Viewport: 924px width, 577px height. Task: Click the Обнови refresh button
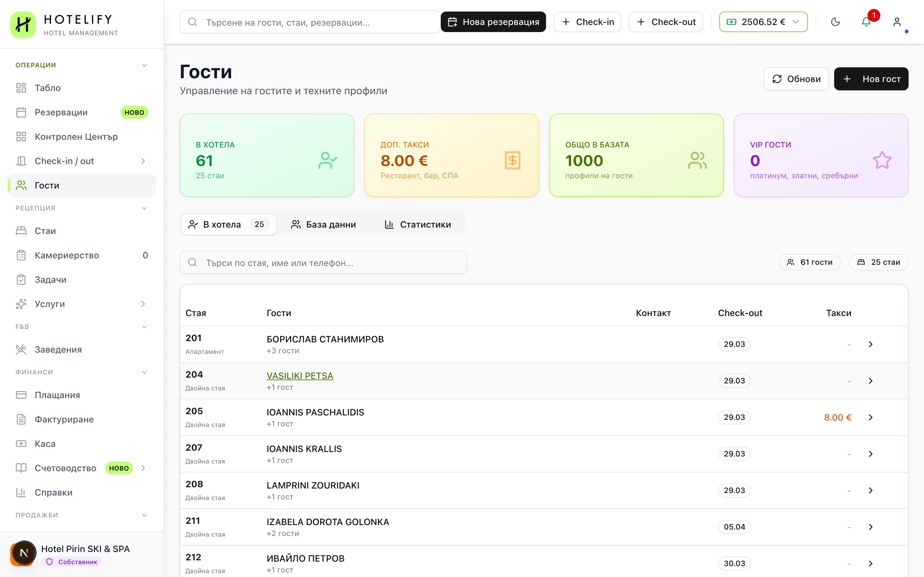point(796,79)
